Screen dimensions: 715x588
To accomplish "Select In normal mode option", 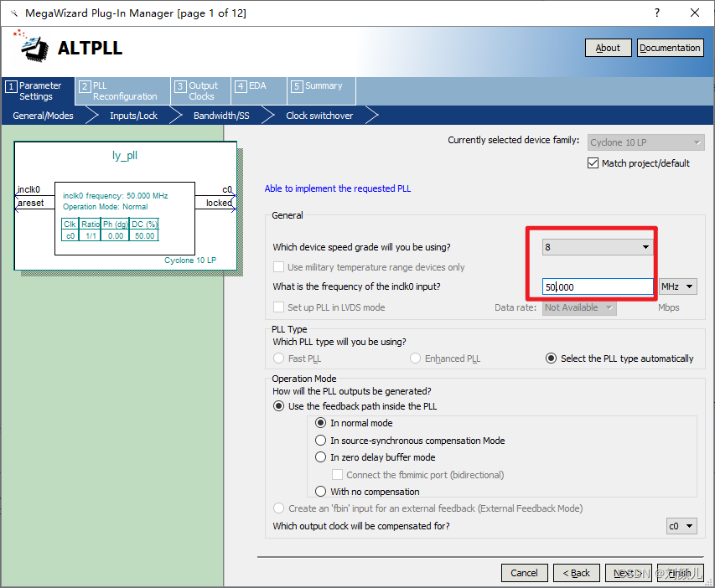I will (320, 423).
